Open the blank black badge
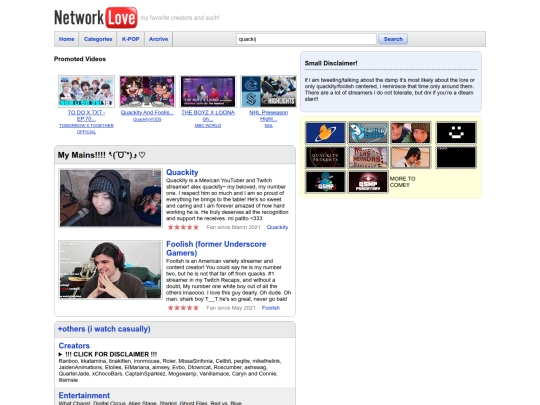This screenshot has width=540, height=405. coord(456,157)
